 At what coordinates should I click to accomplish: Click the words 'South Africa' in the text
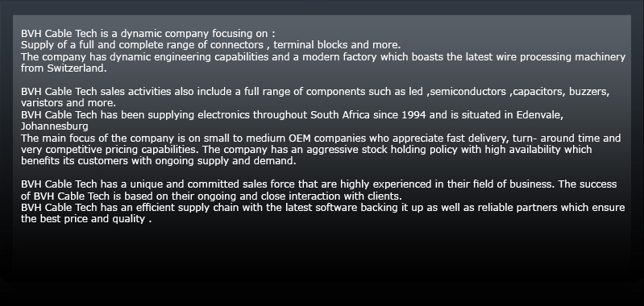point(340,115)
